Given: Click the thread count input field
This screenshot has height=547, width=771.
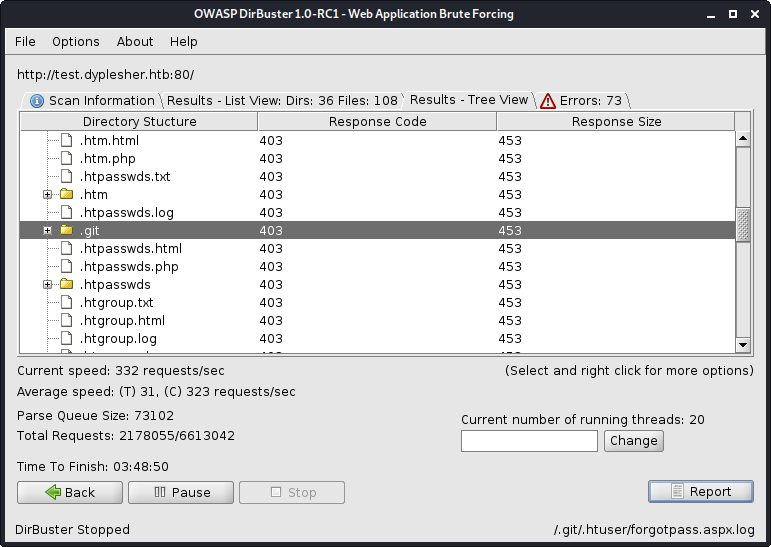Looking at the screenshot, I should 529,440.
